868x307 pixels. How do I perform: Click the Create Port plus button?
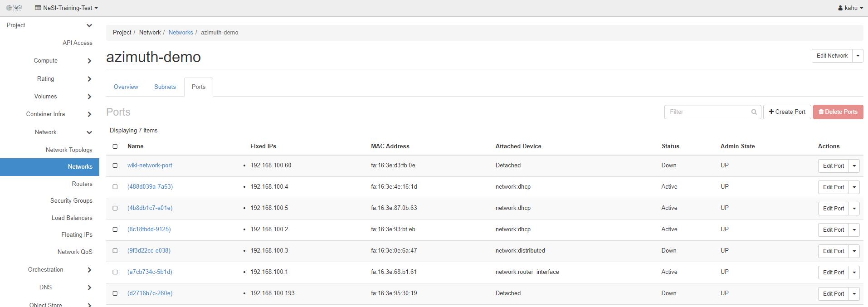pyautogui.click(x=787, y=112)
